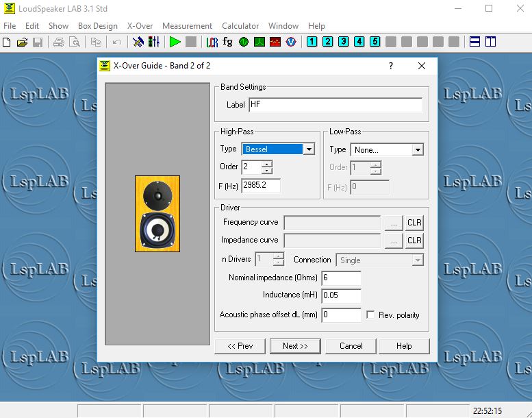The image size is (532, 418).
Task: Click the print preview icon
Action: pos(75,42)
